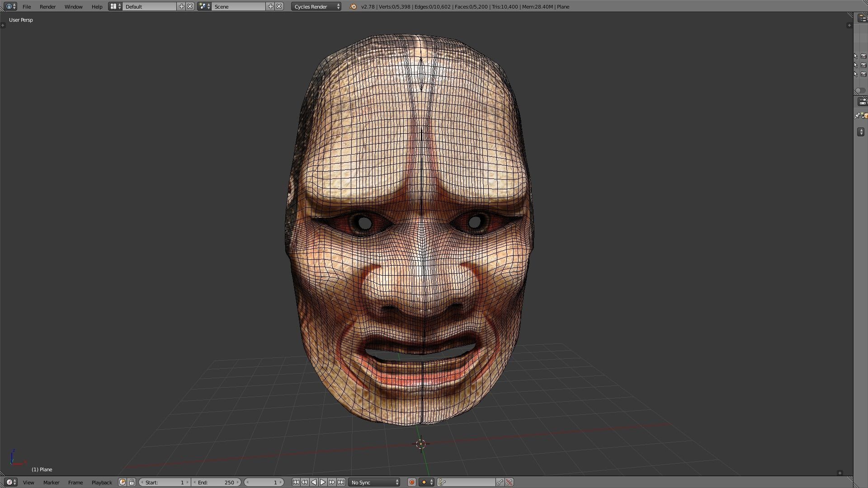Toggle automatic keyframe record button

tap(412, 483)
